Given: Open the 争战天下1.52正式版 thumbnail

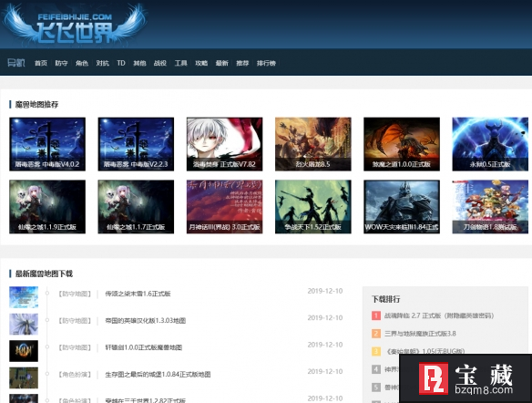Looking at the screenshot, I should (313, 207).
